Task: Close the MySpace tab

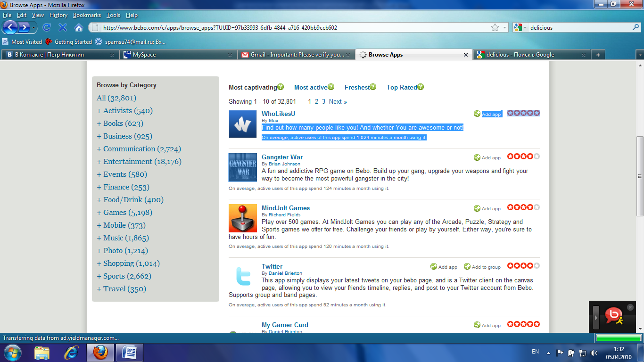Action: pyautogui.click(x=230, y=55)
